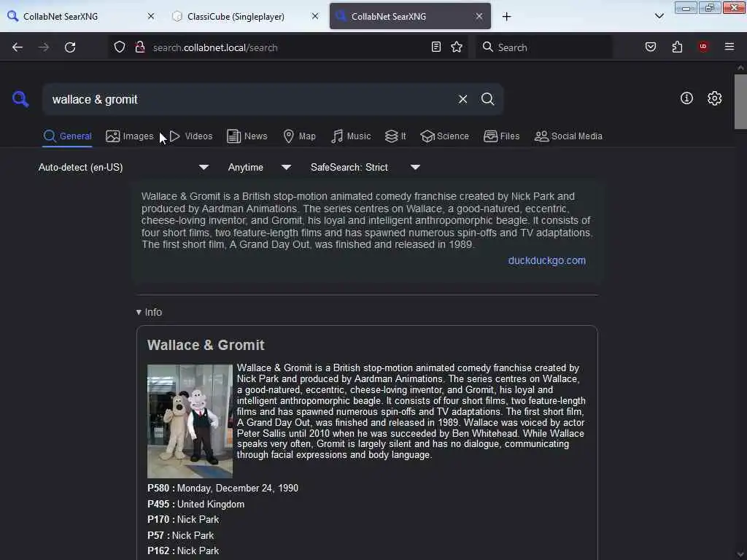Select the Files search category
Image resolution: width=747 pixels, height=560 pixels.
pyautogui.click(x=501, y=136)
